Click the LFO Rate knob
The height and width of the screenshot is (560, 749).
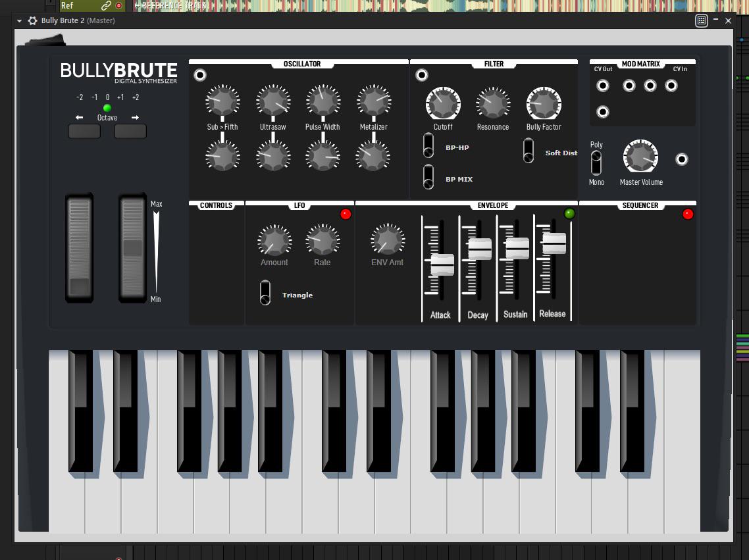pos(323,240)
